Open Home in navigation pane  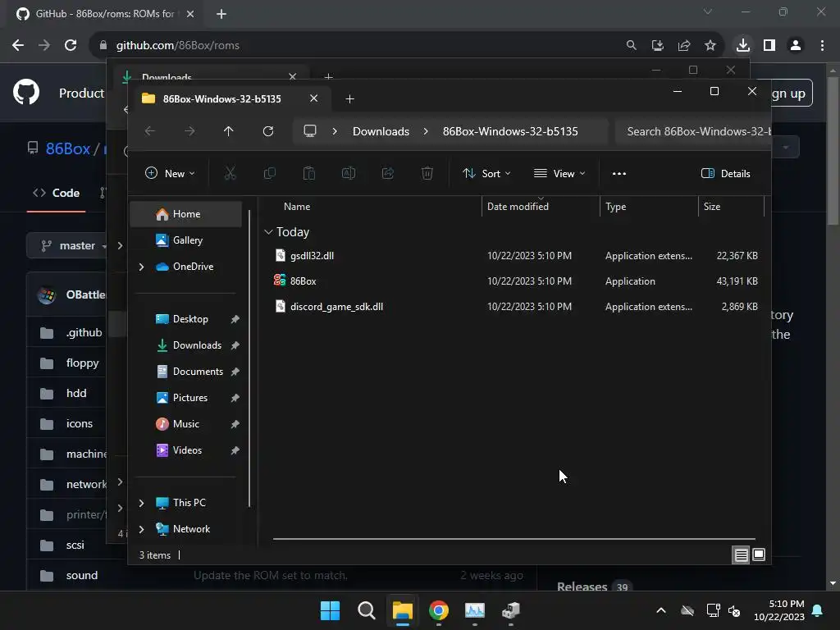point(186,214)
